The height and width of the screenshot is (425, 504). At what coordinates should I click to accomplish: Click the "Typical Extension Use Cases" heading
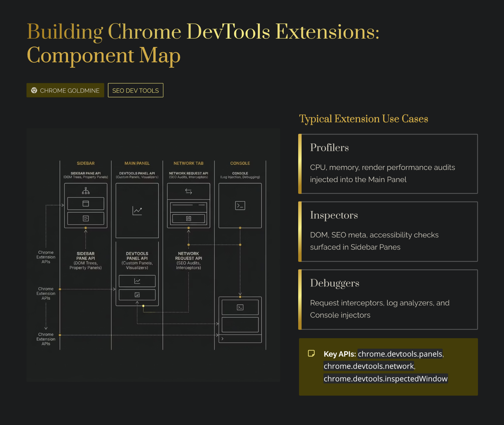(364, 119)
